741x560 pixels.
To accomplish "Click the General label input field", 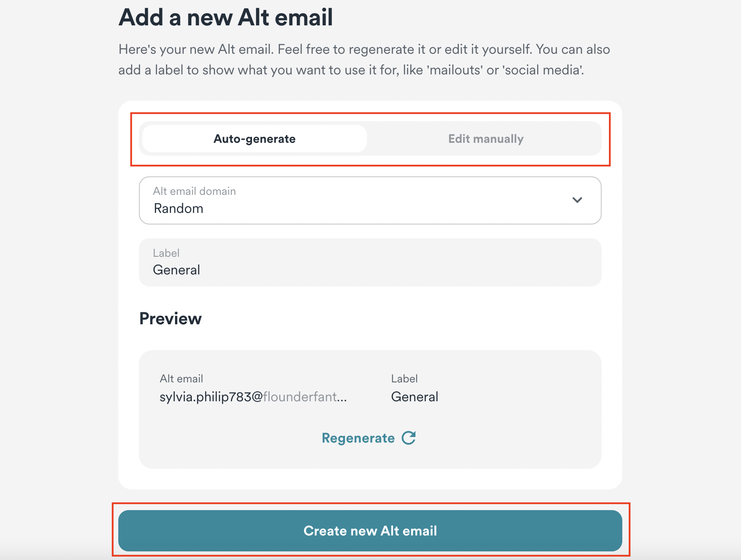I will 370,270.
